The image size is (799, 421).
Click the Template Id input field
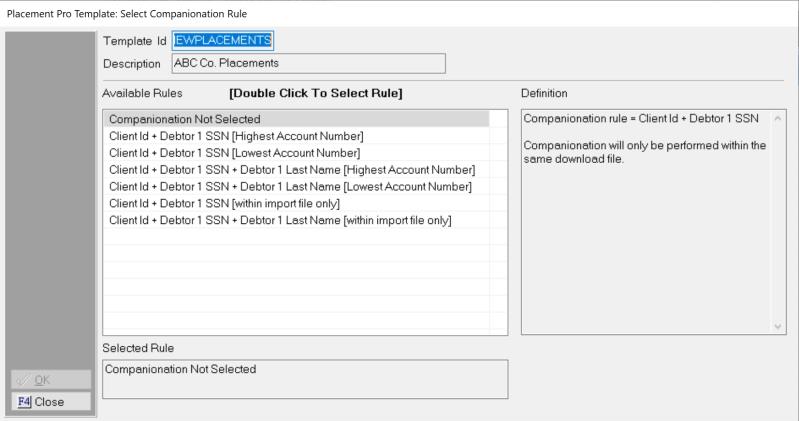pyautogui.click(x=222, y=40)
